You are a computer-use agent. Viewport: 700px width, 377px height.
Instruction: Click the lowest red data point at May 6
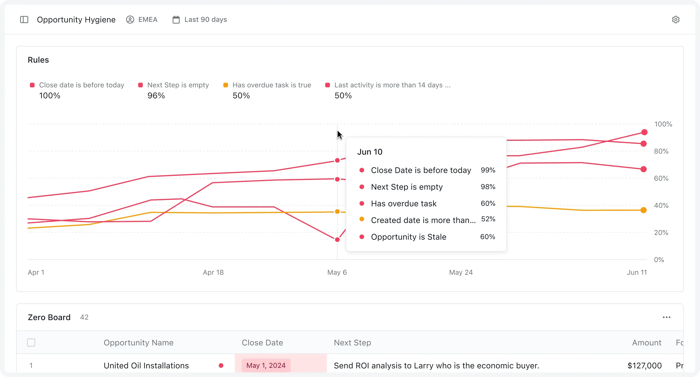point(337,240)
